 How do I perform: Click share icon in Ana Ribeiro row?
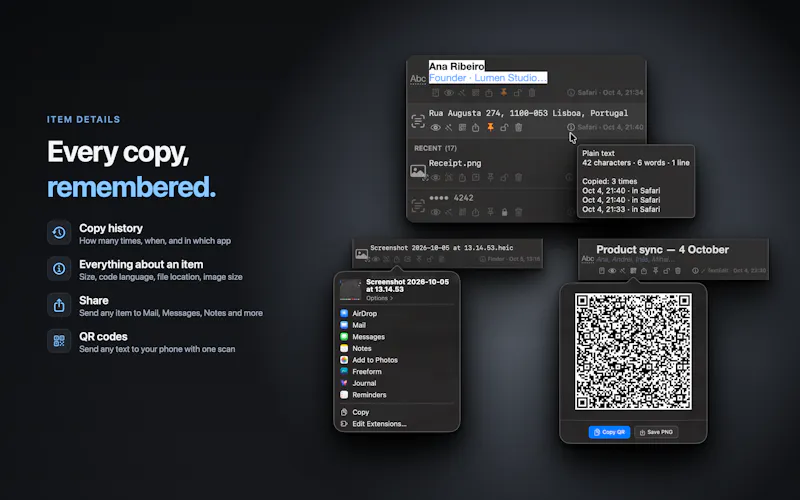(489, 92)
